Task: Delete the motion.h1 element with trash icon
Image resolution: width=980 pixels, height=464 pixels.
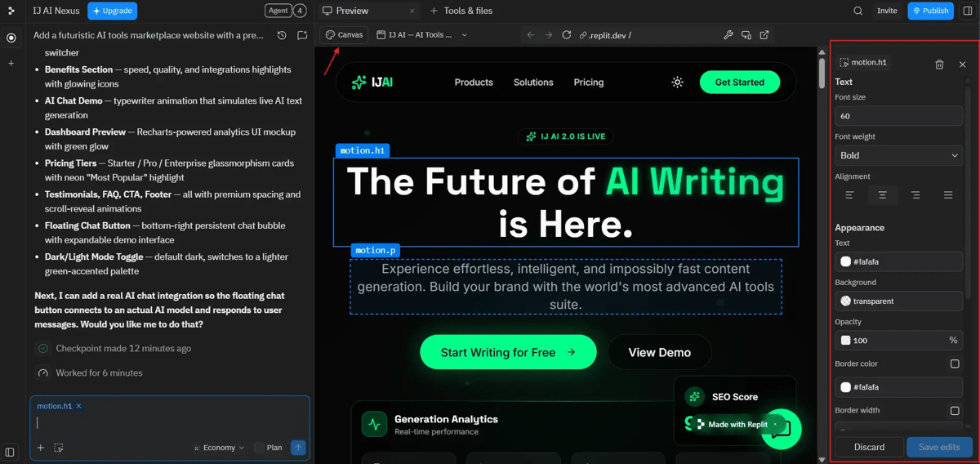Action: pos(939,65)
